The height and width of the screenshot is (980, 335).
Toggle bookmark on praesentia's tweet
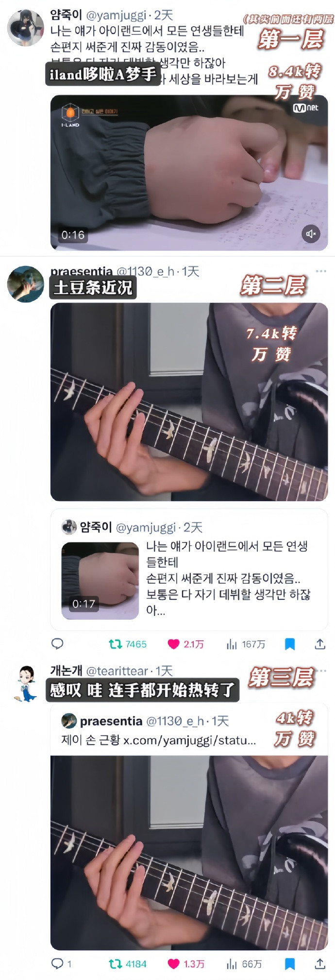(x=290, y=644)
